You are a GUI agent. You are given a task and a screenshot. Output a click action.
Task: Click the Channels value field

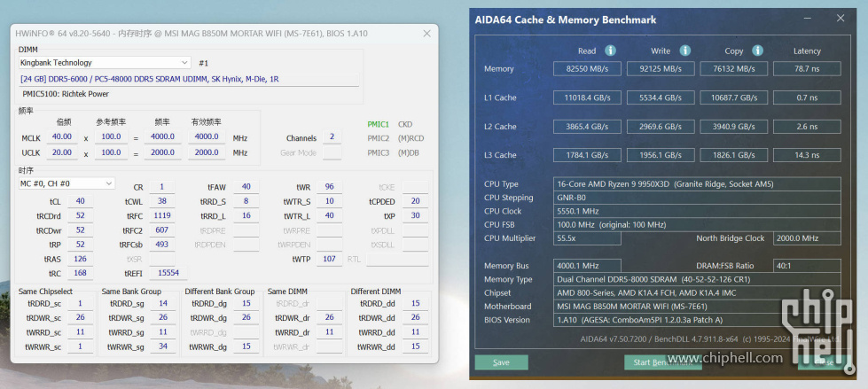tap(332, 137)
